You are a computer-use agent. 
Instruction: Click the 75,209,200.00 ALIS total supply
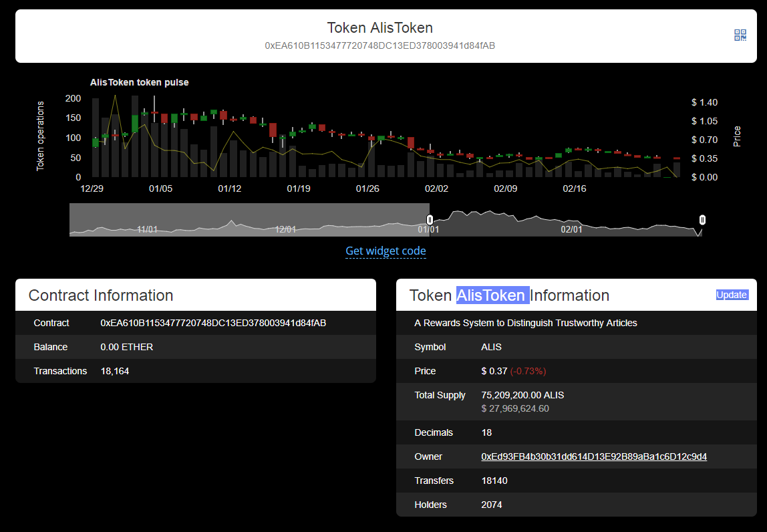click(522, 395)
